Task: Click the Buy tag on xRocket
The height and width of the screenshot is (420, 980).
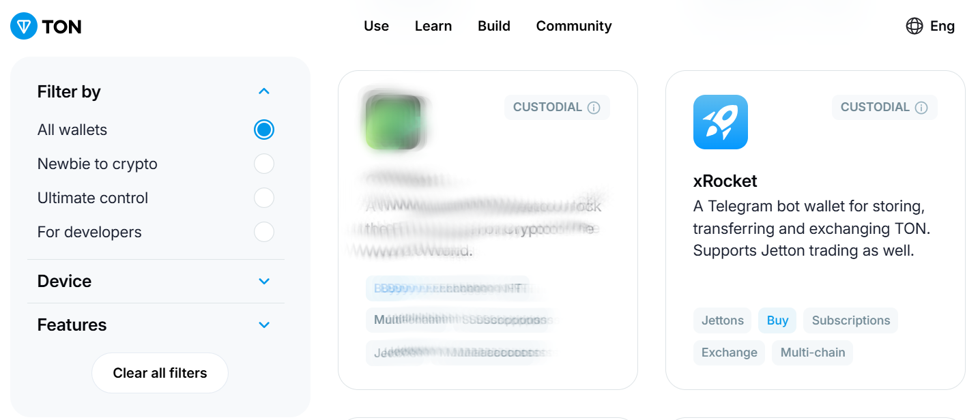Action: (x=777, y=320)
